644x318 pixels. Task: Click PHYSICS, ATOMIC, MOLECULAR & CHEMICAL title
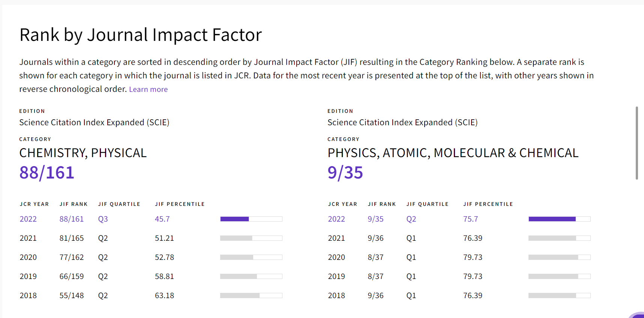pyautogui.click(x=453, y=153)
